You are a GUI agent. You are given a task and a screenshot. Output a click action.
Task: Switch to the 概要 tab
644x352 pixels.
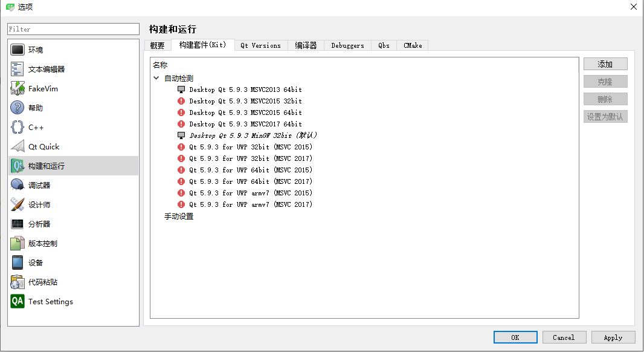[x=157, y=45]
